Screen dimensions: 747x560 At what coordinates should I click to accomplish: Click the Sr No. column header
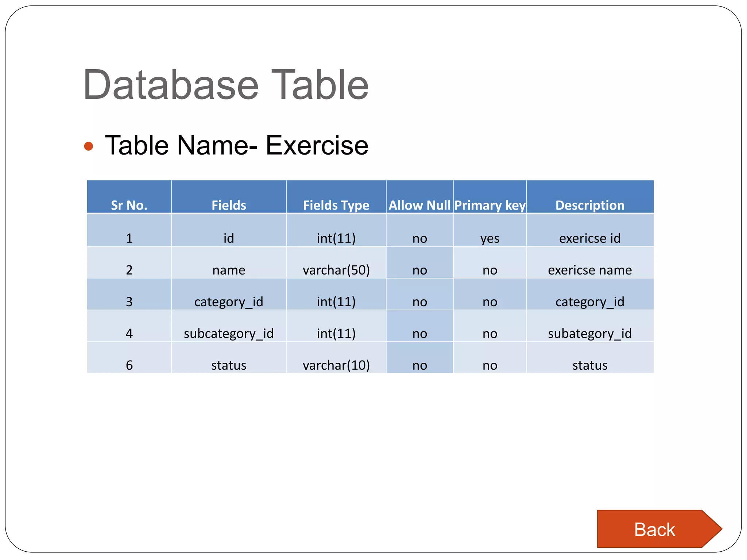pos(129,205)
